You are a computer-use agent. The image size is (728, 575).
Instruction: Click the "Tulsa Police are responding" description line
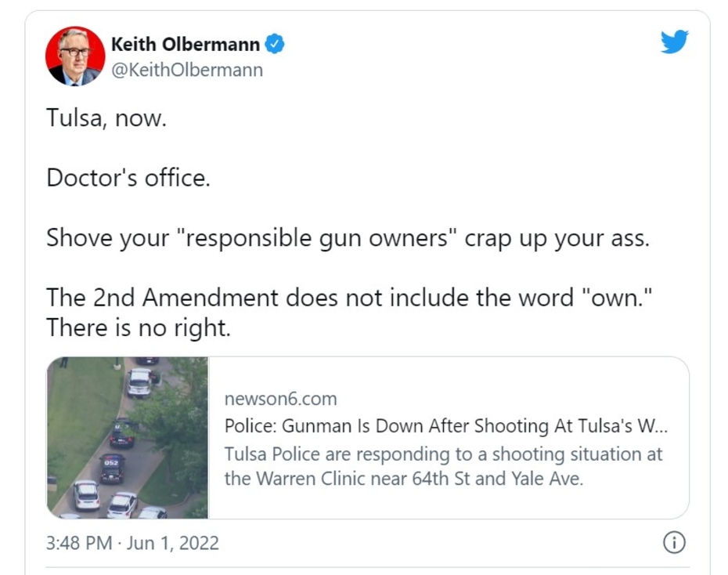pyautogui.click(x=443, y=454)
